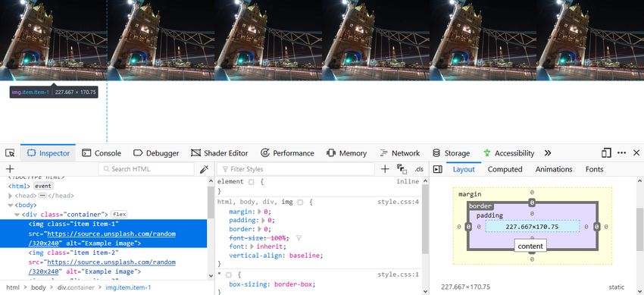
Task: Collapse the div class container node
Action: point(17,215)
